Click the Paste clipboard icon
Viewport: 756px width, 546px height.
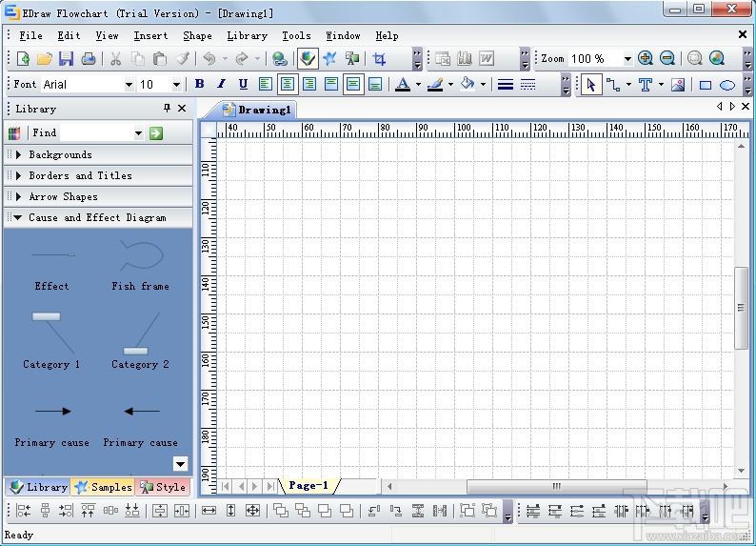tap(160, 59)
